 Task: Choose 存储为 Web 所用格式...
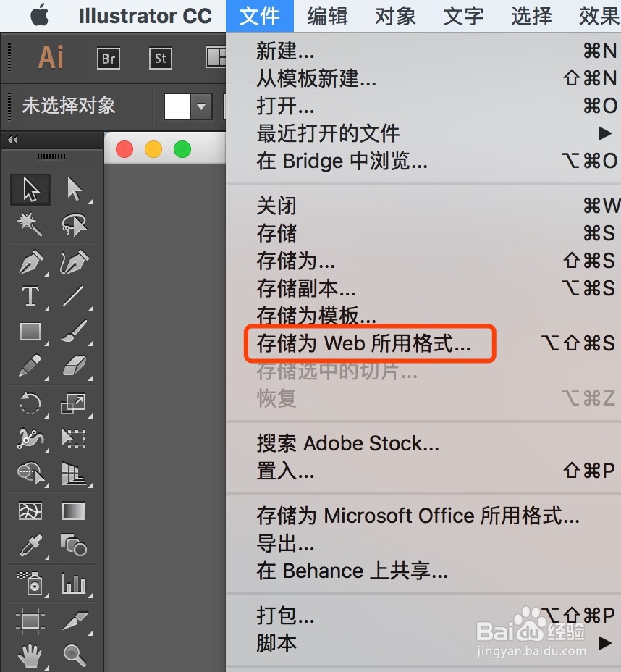[x=423, y=343]
